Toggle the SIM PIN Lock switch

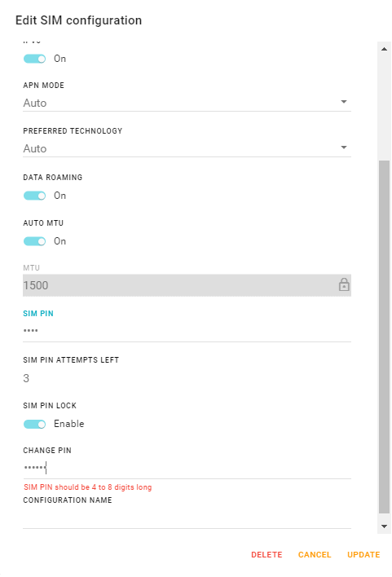34,424
